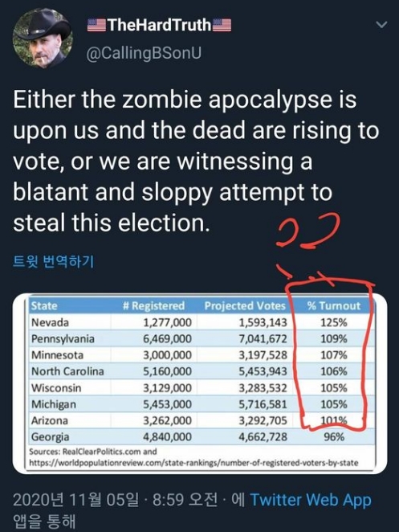This screenshot has width=399, height=532.
Task: Click the tweet timestamp 2020년 11월 05일
Action: click(76, 500)
